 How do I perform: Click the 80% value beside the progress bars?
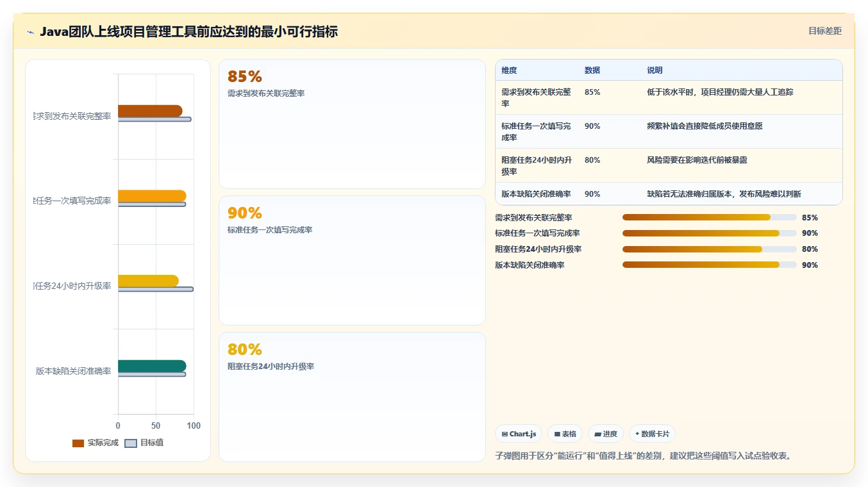coord(810,249)
